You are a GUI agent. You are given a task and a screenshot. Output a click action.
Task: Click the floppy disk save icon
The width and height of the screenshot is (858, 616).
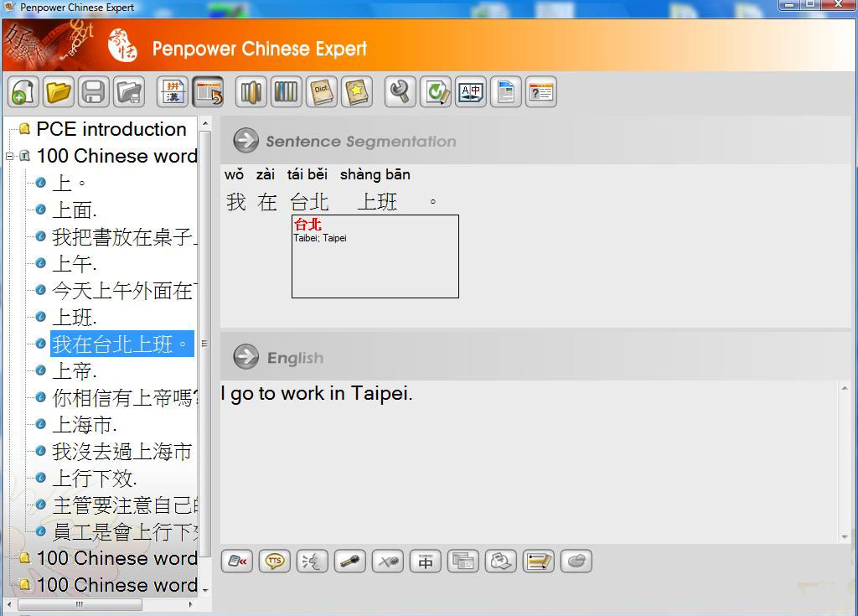[x=94, y=92]
